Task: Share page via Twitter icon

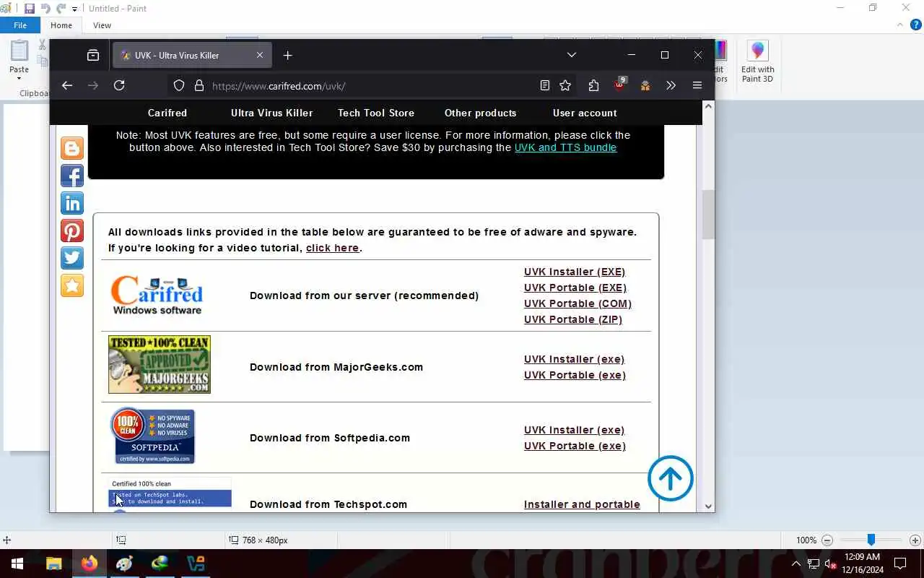Action: click(x=72, y=259)
